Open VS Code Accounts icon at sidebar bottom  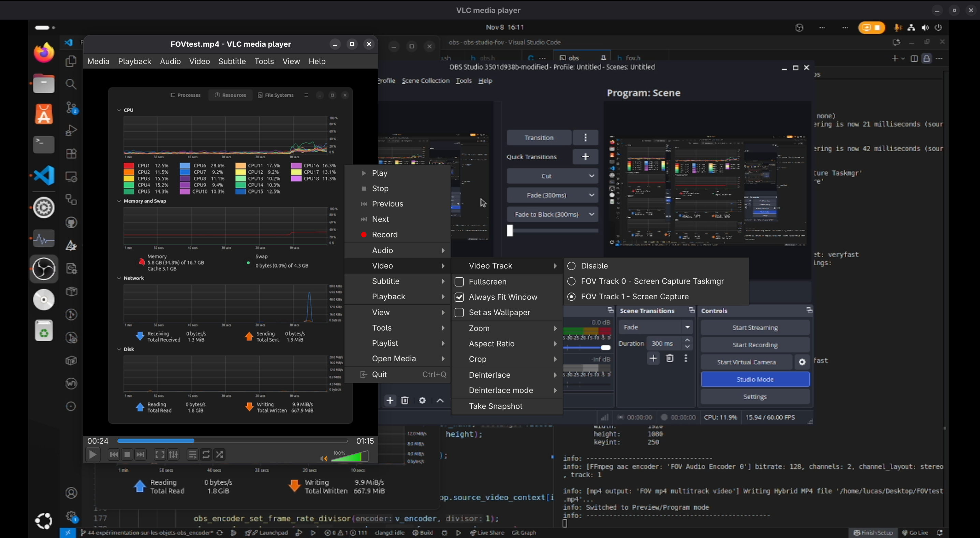pyautogui.click(x=71, y=493)
